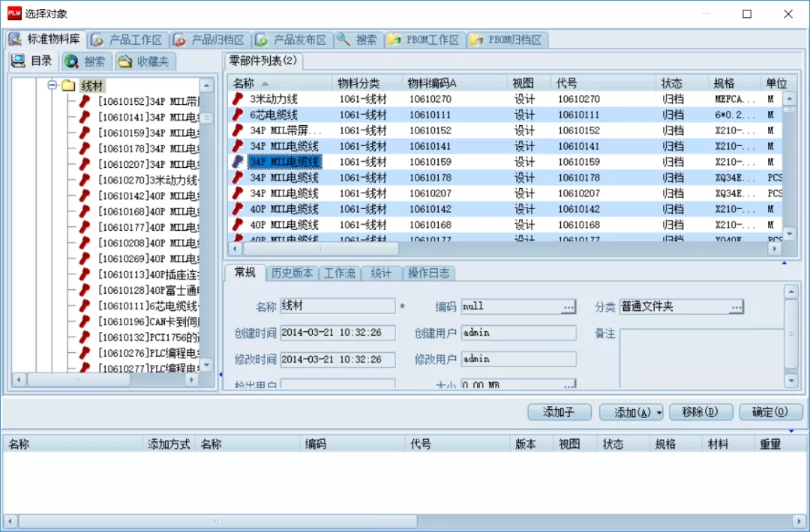Image resolution: width=810 pixels, height=532 pixels.
Task: Switch to the 历史版本 tab
Action: tap(292, 273)
